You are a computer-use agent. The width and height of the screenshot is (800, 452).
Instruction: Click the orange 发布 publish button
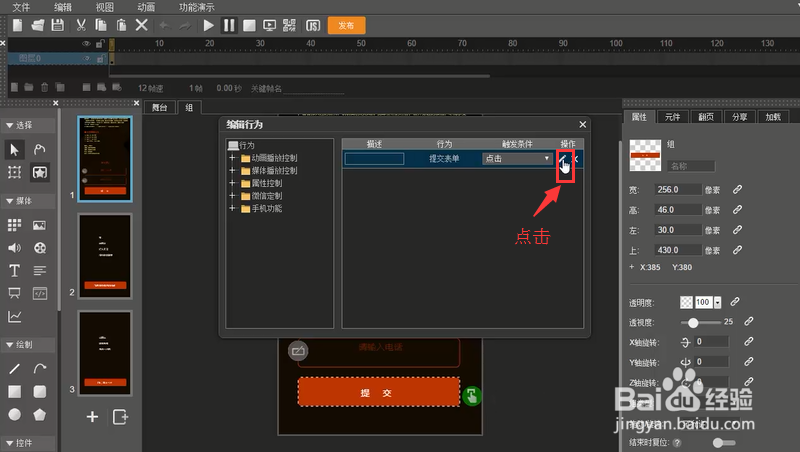(x=346, y=26)
